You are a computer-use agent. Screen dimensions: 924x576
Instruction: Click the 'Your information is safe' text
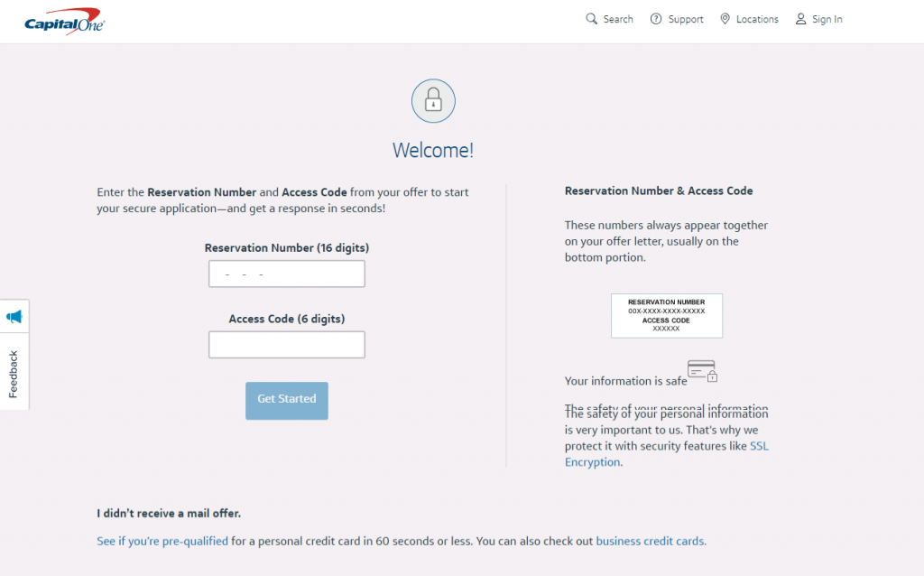tap(625, 381)
